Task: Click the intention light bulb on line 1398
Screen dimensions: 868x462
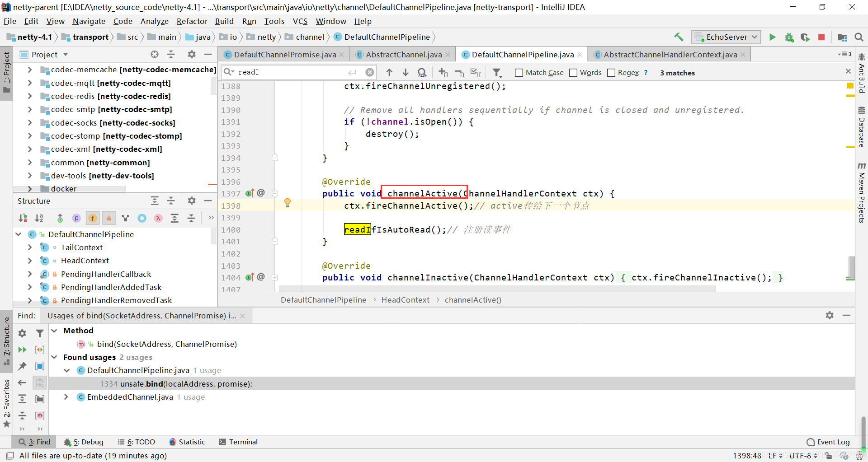Action: pos(287,203)
